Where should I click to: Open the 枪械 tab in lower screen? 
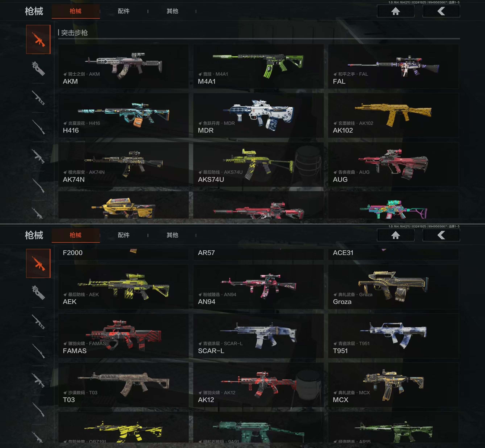[x=76, y=235]
